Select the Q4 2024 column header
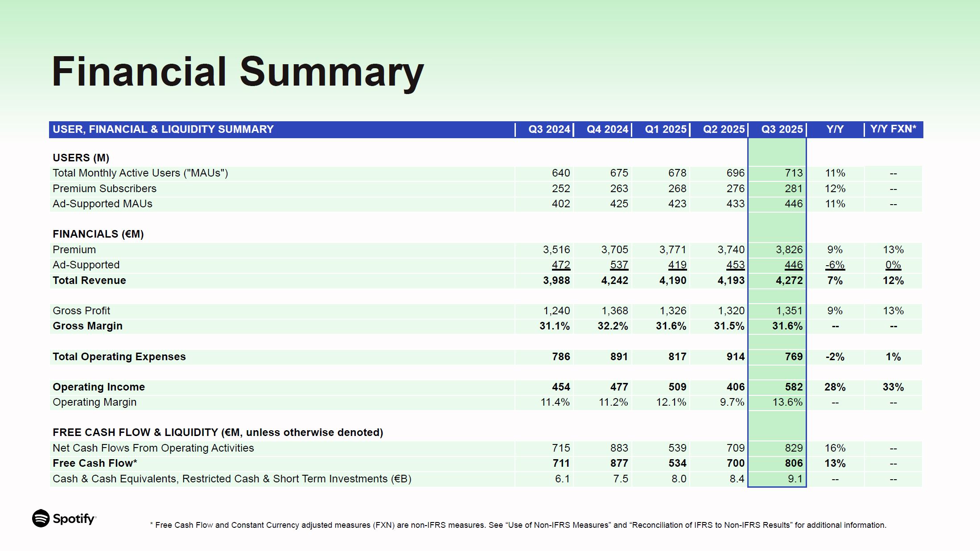The image size is (980, 551). click(x=607, y=129)
